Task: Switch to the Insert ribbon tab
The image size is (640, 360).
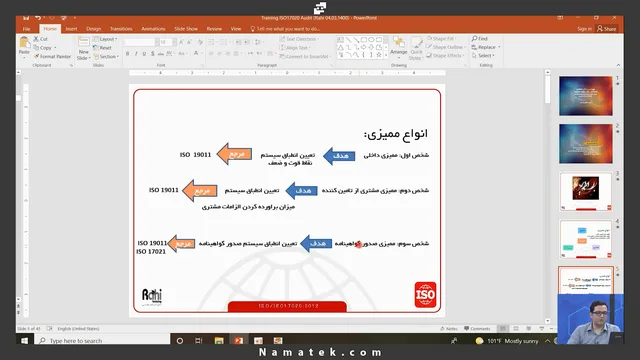Action: 71,29
